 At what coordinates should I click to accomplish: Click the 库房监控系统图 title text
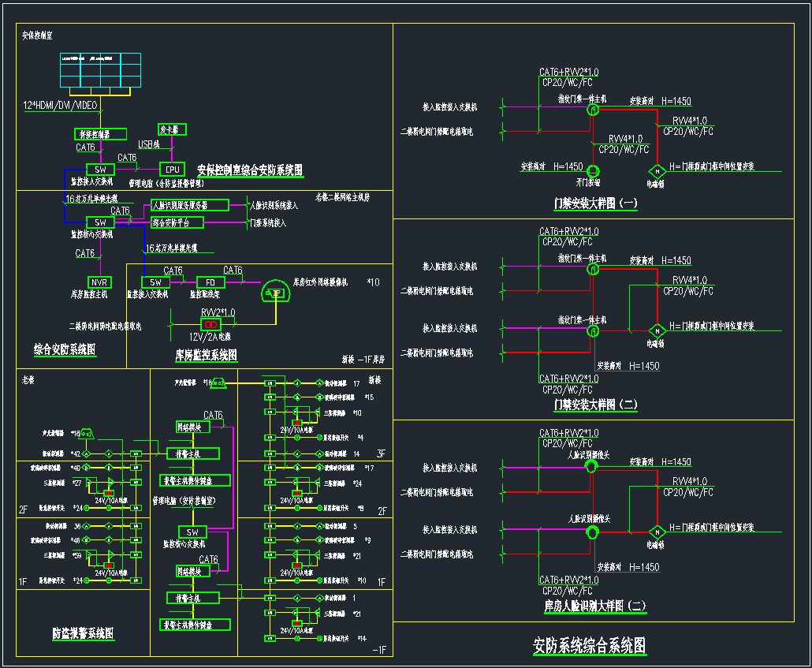point(206,356)
